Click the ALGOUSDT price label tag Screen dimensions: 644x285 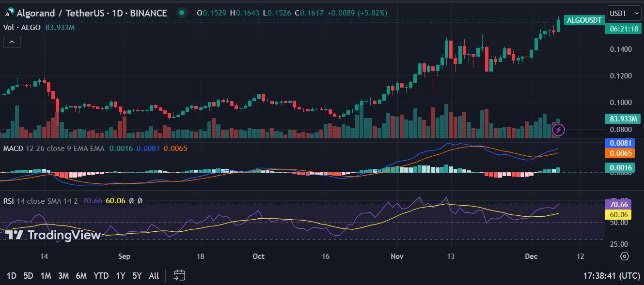pos(585,20)
